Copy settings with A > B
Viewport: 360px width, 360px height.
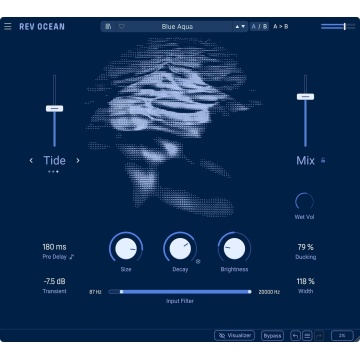pyautogui.click(x=281, y=27)
